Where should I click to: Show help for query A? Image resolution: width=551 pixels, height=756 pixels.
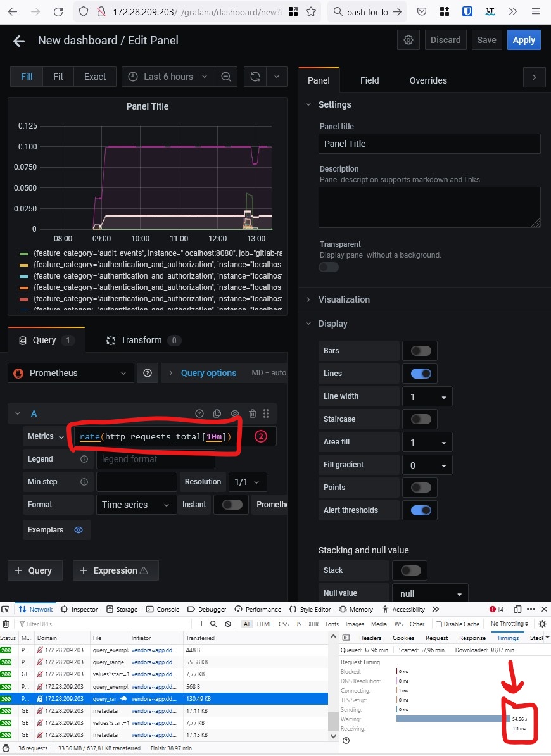click(x=199, y=413)
